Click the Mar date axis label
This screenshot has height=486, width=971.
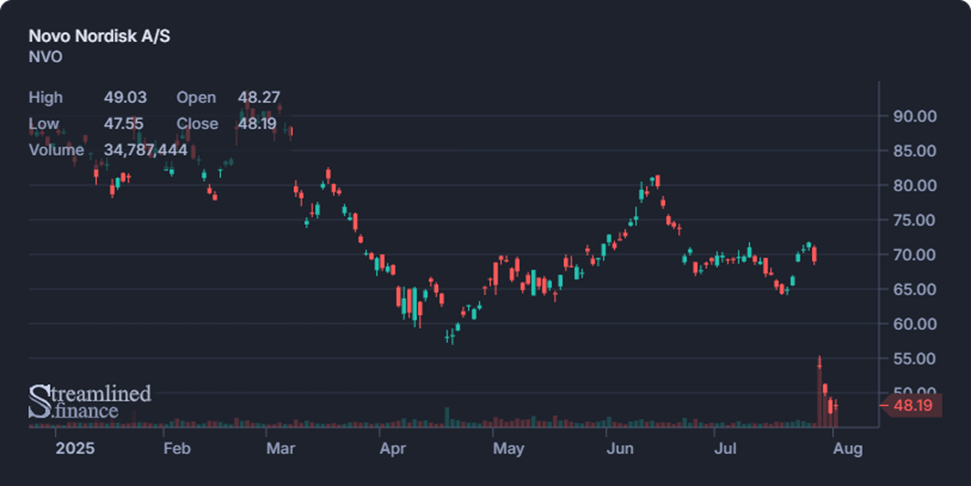coord(281,448)
